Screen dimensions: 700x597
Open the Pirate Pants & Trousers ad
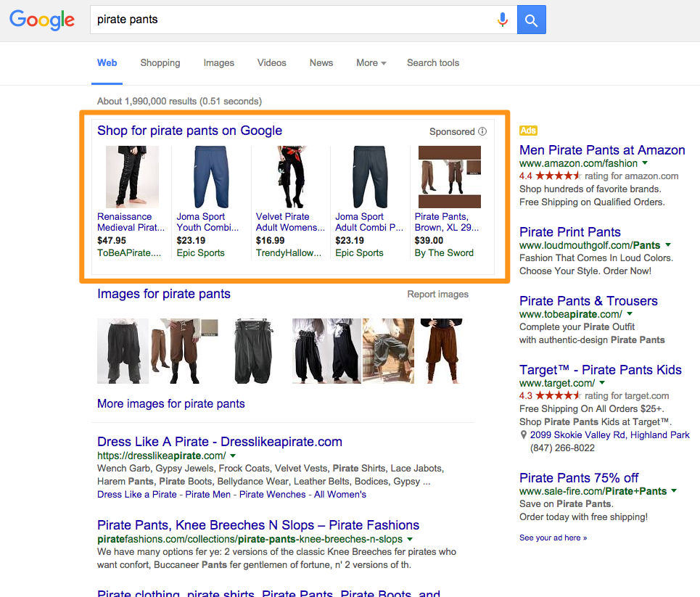[588, 301]
